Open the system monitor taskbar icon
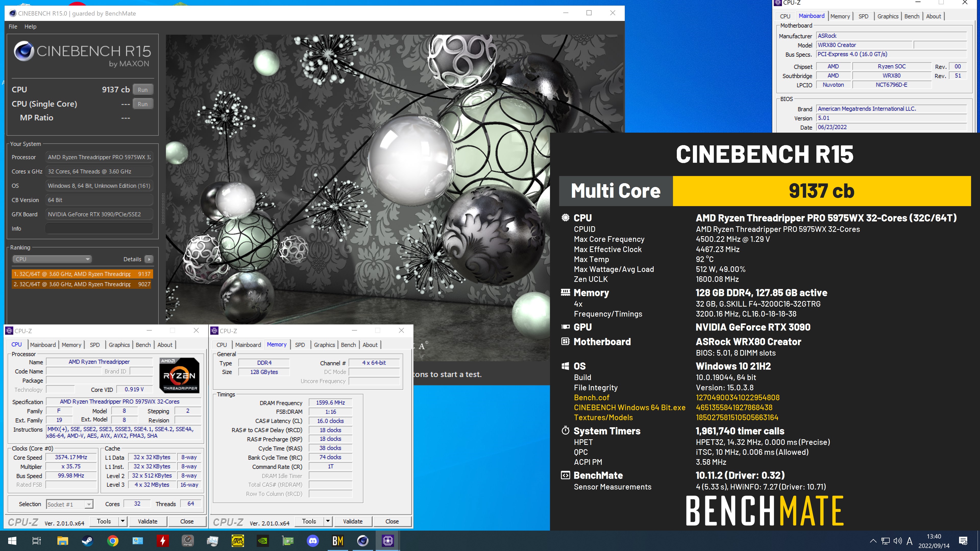 (213, 541)
